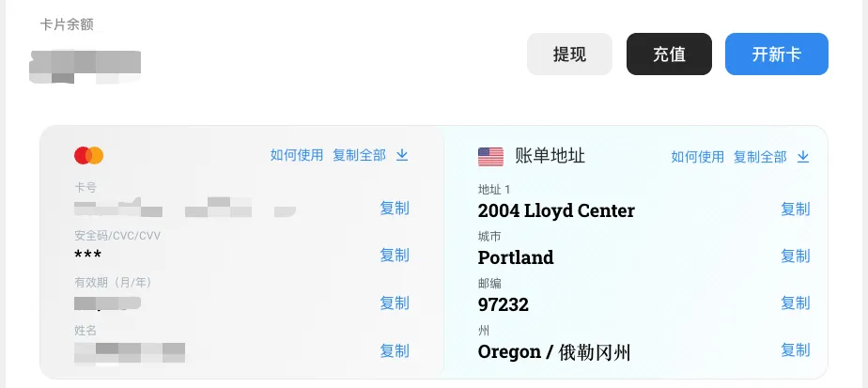Copy the zip code 97232

pos(795,303)
